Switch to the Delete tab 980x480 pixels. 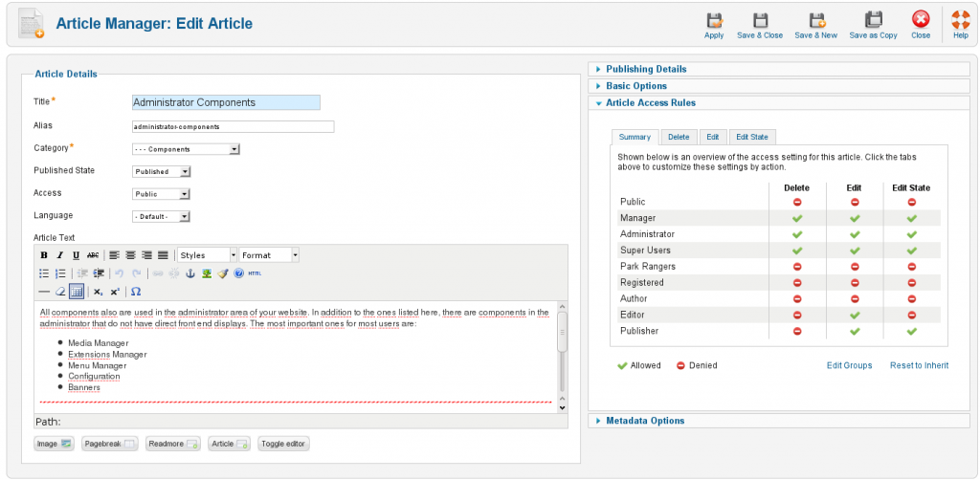pos(679,138)
